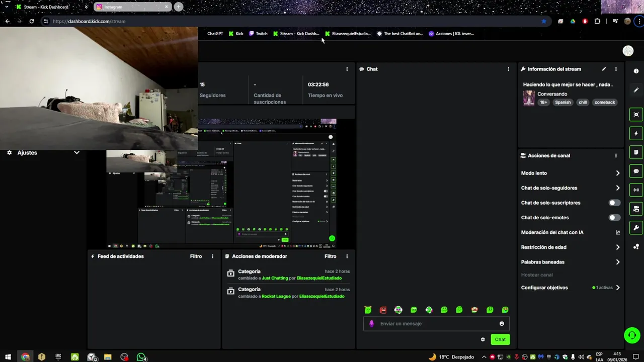Switch to the Stream - Kick Dashboard tab
Image resolution: width=644 pixels, height=362 pixels.
50,7
